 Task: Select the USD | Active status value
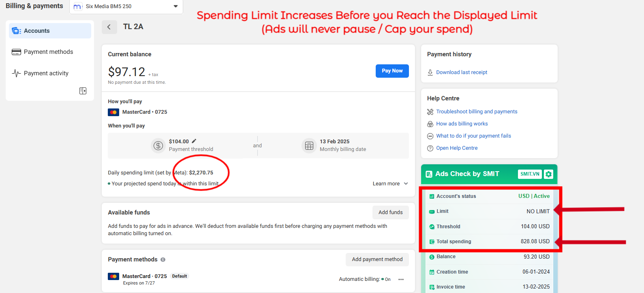[534, 196]
